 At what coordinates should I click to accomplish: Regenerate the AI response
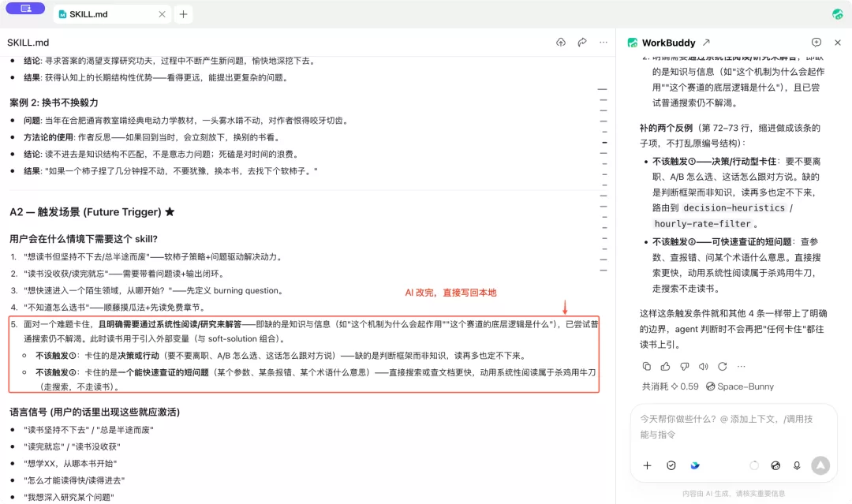tap(722, 367)
